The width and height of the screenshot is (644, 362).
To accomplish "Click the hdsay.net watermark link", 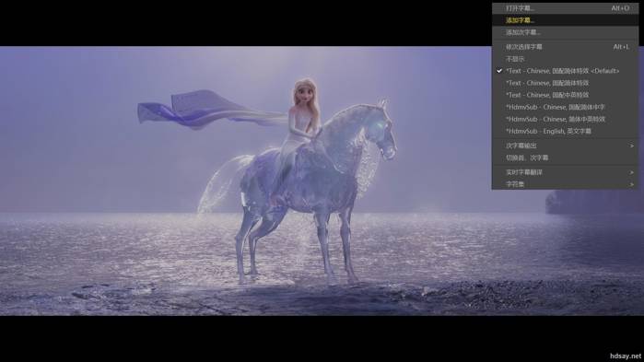I will tap(625, 356).
